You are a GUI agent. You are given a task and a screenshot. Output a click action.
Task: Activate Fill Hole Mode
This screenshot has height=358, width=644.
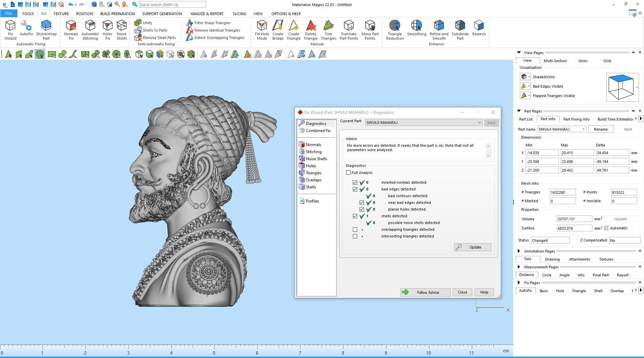click(x=262, y=30)
